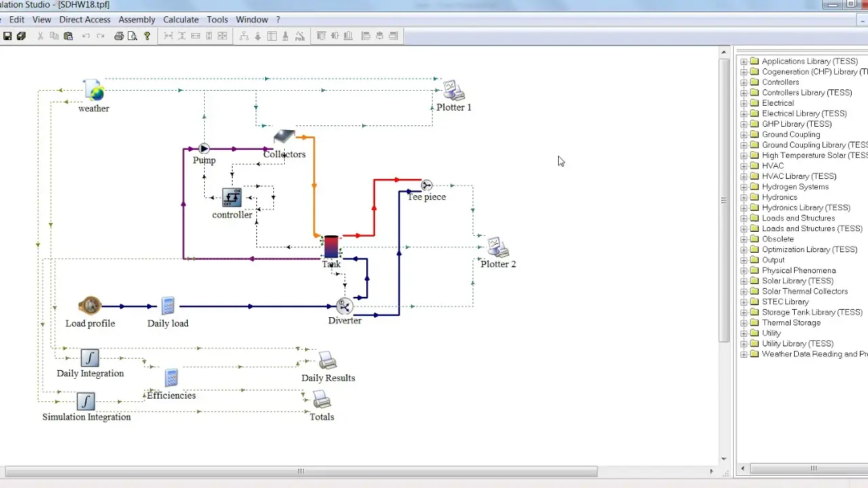
Task: Open the Direct Access menu
Action: [x=85, y=20]
